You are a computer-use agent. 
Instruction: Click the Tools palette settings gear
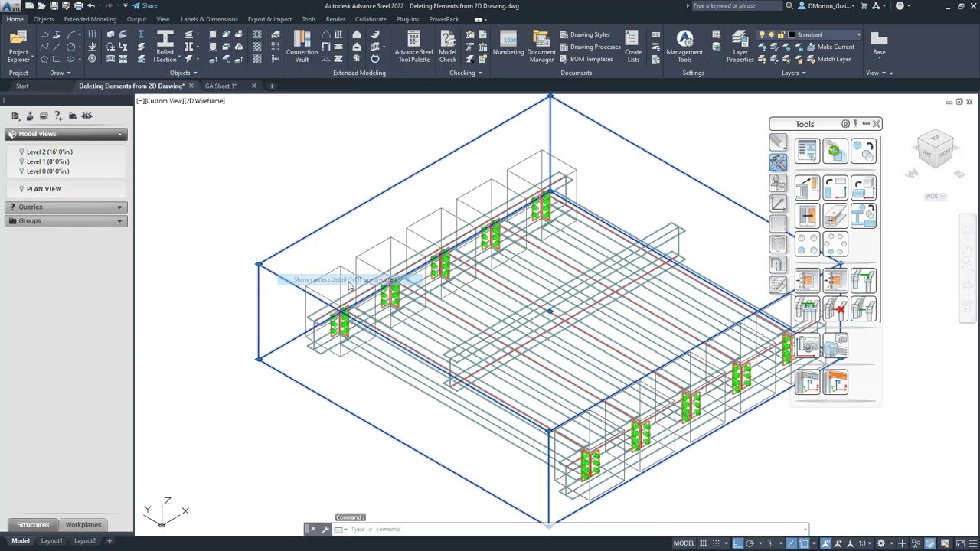845,124
